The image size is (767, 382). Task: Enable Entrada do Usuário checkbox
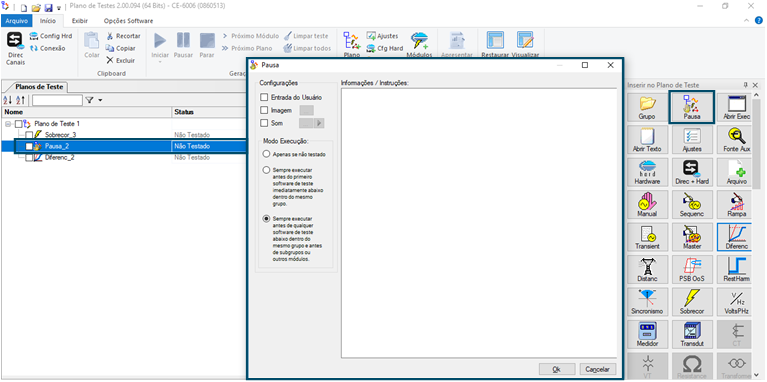pyautogui.click(x=264, y=97)
